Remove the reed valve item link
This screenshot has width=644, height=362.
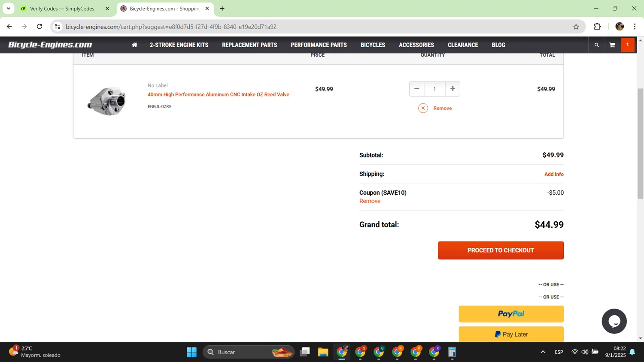point(442,108)
